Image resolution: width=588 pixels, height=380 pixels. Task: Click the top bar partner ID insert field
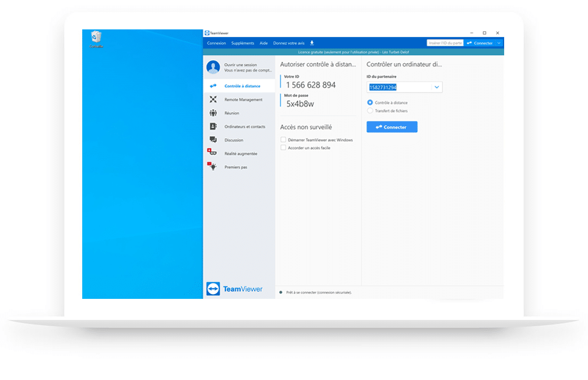click(x=445, y=43)
